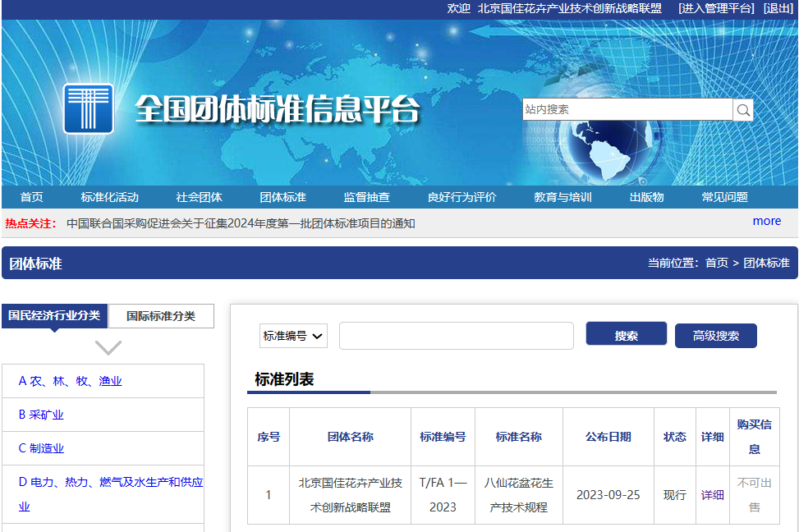This screenshot has height=532, width=799.
Task: Click the 2023-09-25 publication date cell
Action: (608, 495)
